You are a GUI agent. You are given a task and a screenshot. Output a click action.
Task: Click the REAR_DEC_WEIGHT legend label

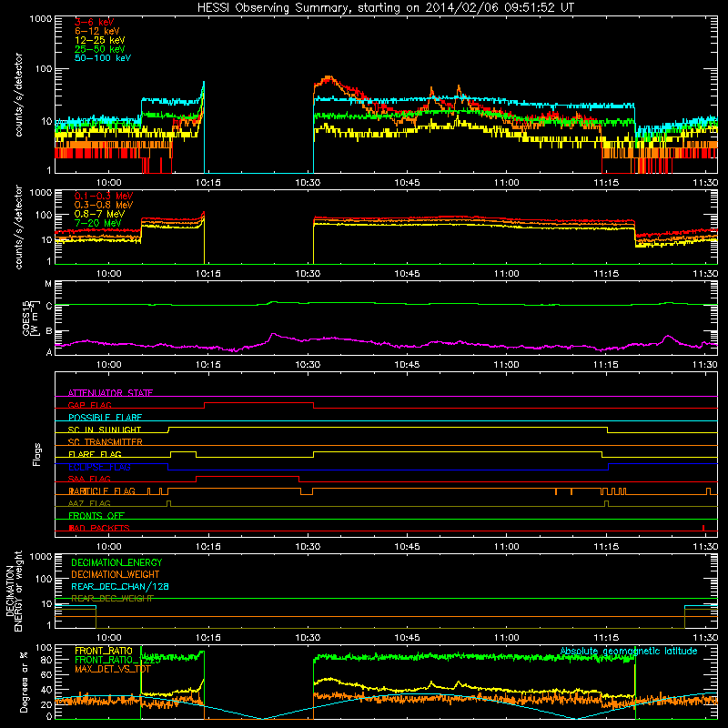click(112, 599)
